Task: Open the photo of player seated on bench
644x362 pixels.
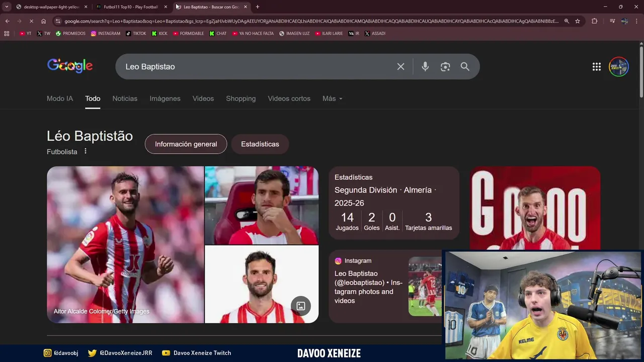Action: (262, 205)
